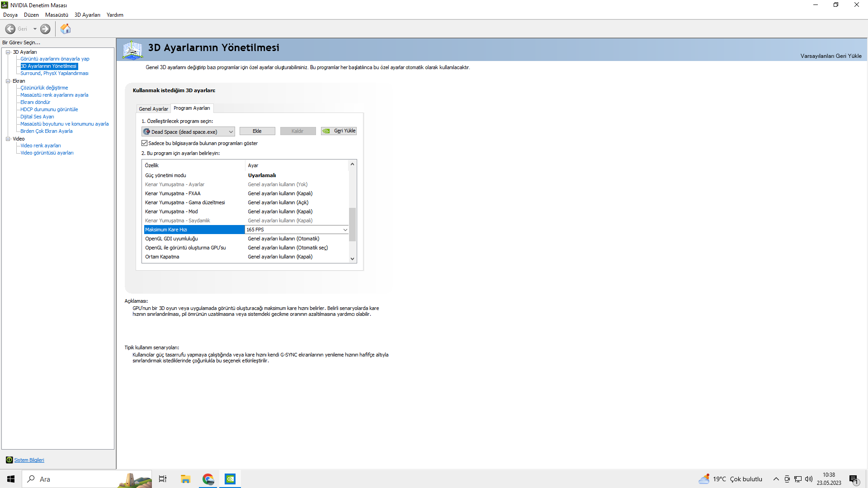Open the 3D Ayarları menu
The height and width of the screenshot is (488, 868).
pos(87,15)
